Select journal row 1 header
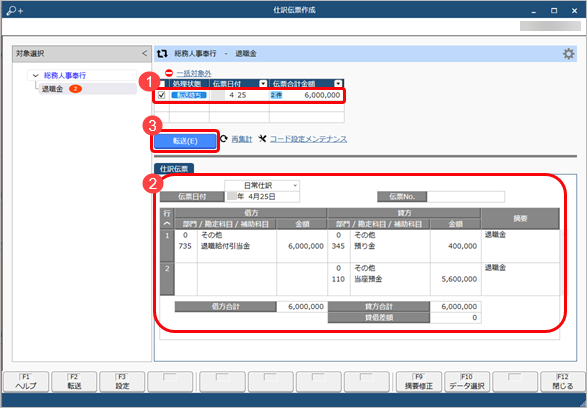The image size is (587, 408). pos(167,246)
